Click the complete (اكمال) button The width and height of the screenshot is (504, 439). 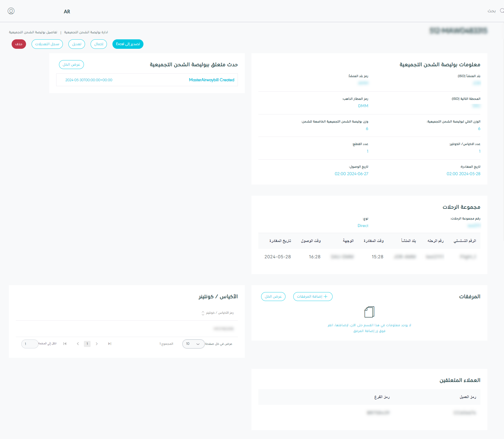99,44
